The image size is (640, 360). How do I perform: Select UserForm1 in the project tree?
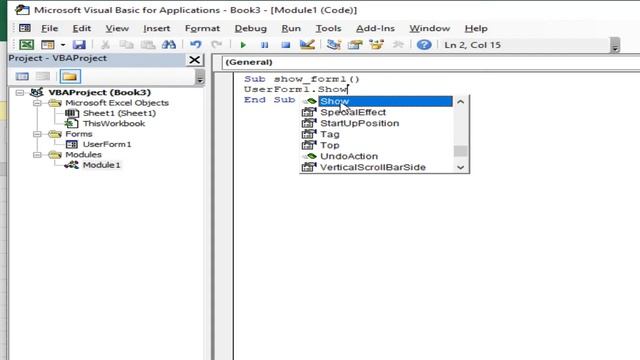coord(107,144)
